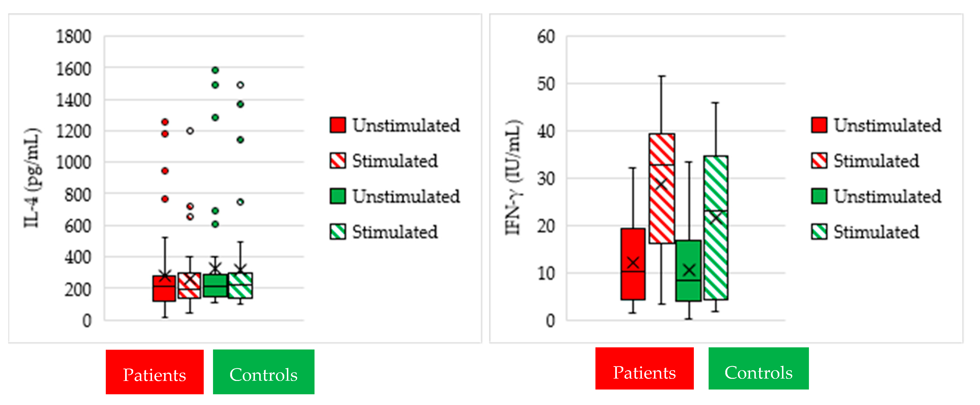The height and width of the screenshot is (405, 980).
Task: Click the 1800 label on the IL-4 axis
Action: click(x=74, y=37)
